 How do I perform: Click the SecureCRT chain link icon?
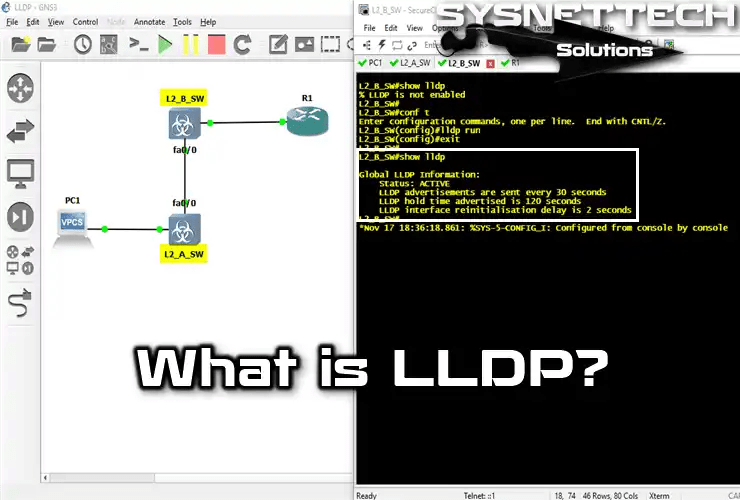coord(412,45)
